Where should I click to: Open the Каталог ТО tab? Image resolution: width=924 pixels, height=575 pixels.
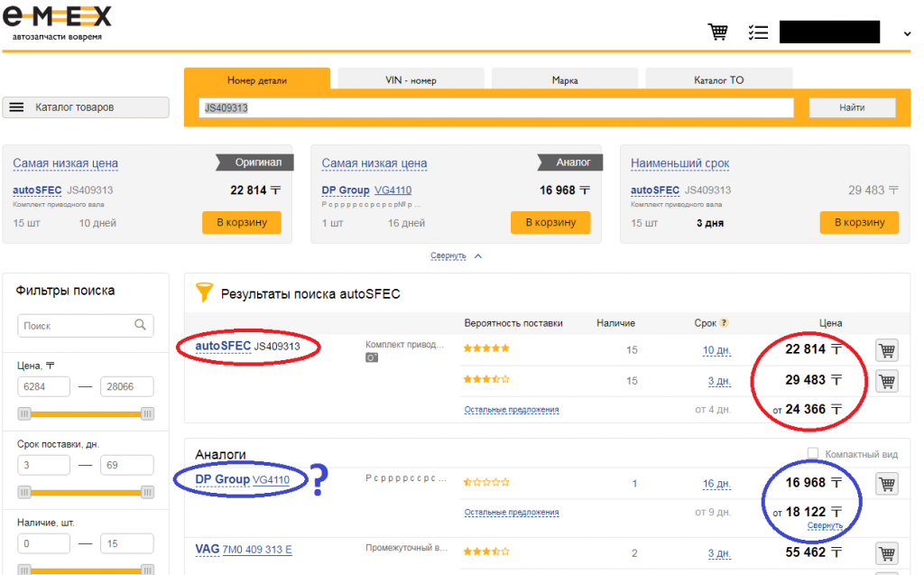click(x=718, y=80)
